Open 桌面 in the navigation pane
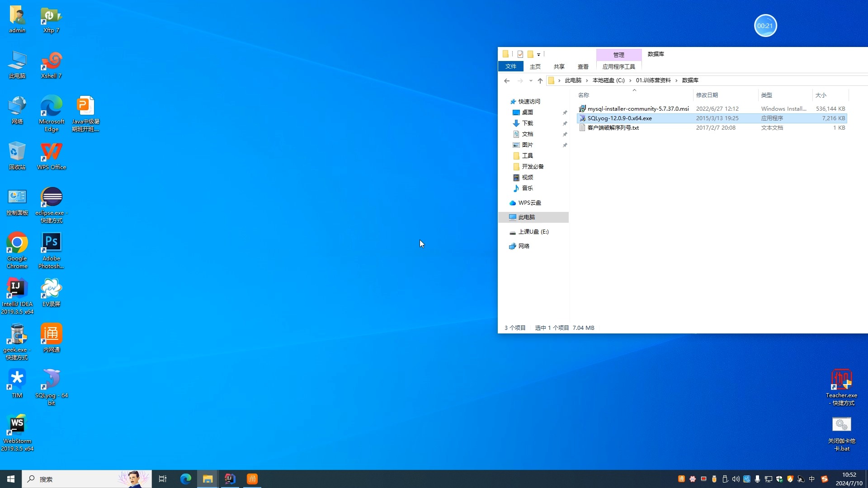 pos(527,113)
